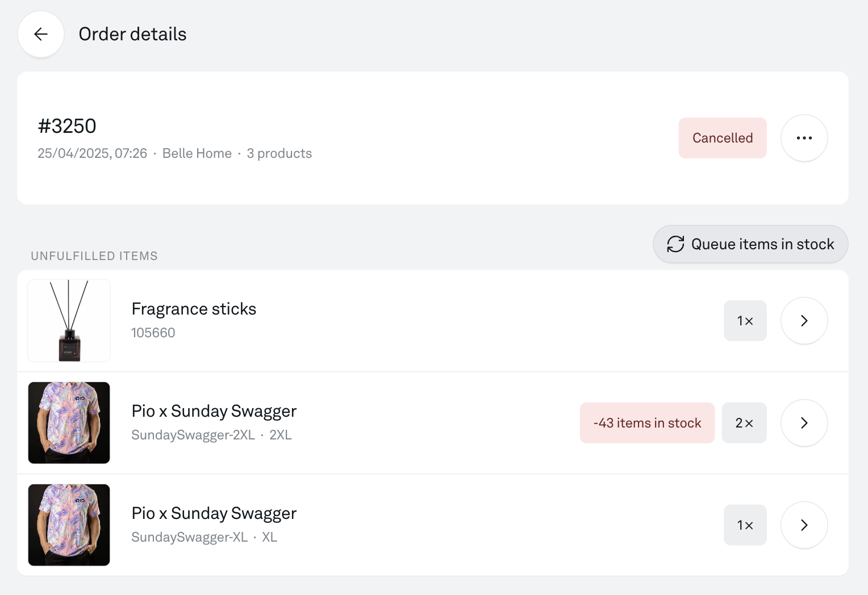This screenshot has height=595, width=868.
Task: Select the Fragrance sticks product thumbnail
Action: [x=69, y=321]
